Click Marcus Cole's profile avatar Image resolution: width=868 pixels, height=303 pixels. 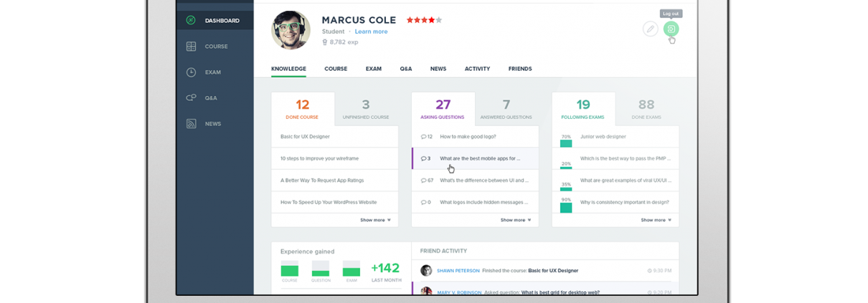pos(291,30)
